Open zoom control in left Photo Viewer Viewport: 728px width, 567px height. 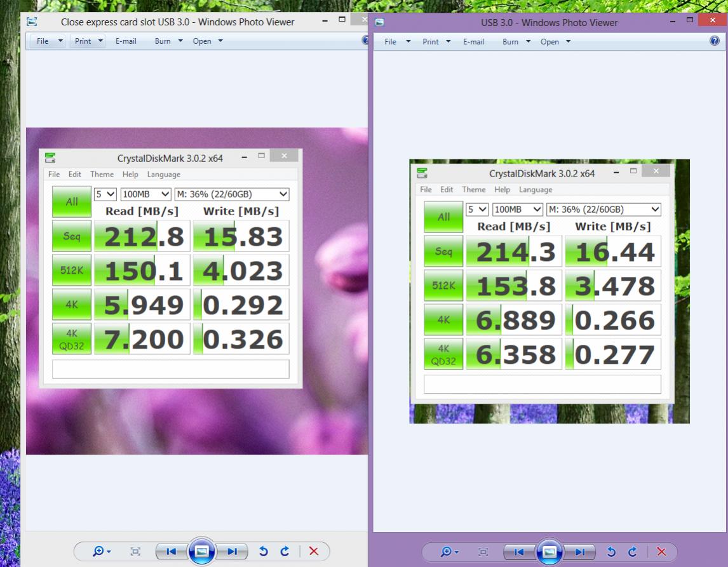coord(101,551)
